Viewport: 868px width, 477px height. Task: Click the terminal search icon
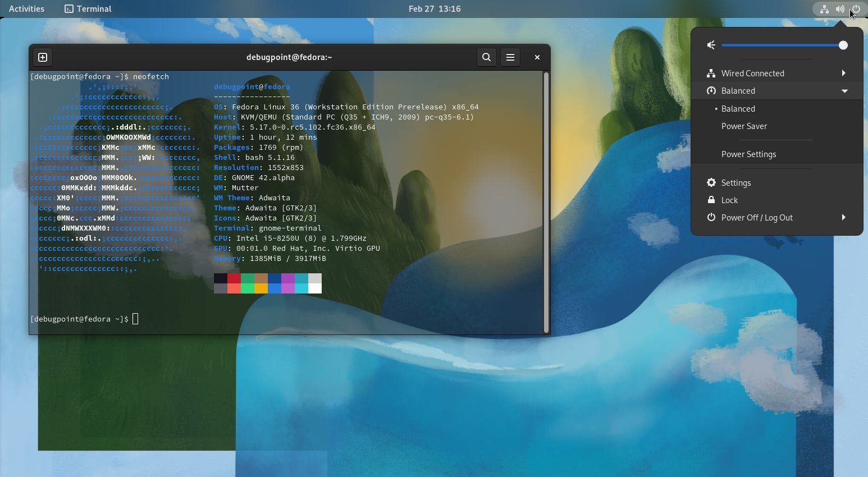coord(486,57)
